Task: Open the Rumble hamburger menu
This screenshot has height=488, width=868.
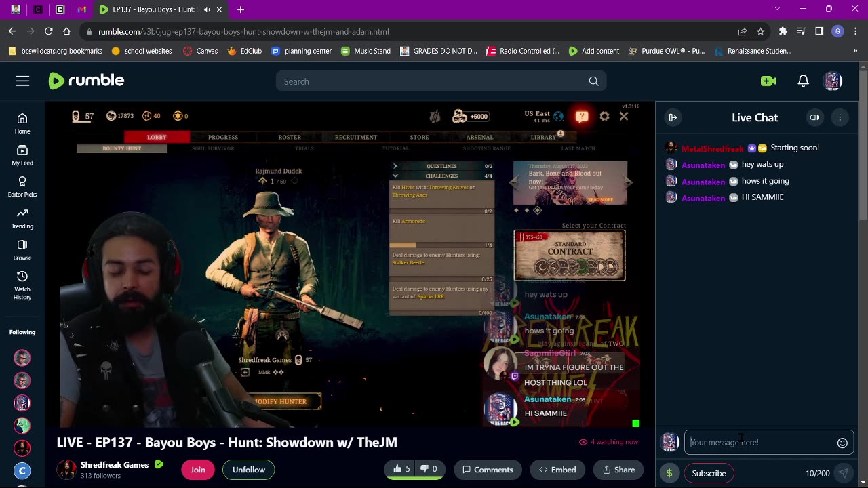Action: point(22,81)
